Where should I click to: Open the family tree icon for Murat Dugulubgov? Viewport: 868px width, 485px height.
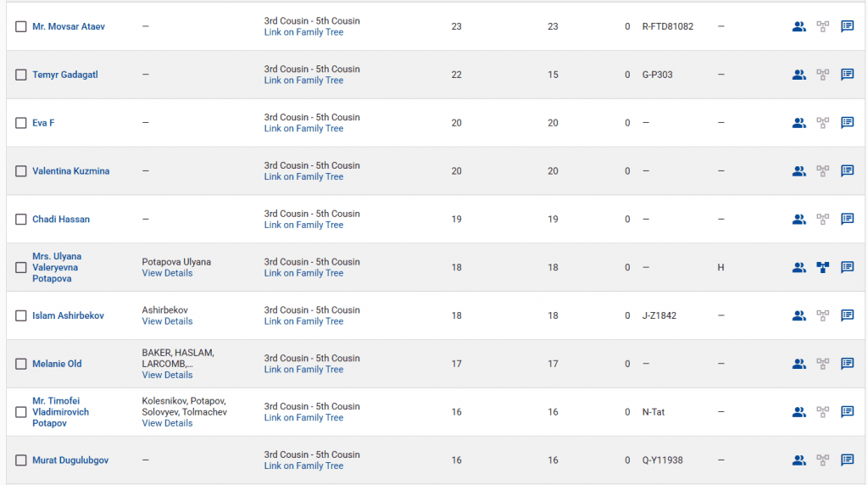(822, 460)
